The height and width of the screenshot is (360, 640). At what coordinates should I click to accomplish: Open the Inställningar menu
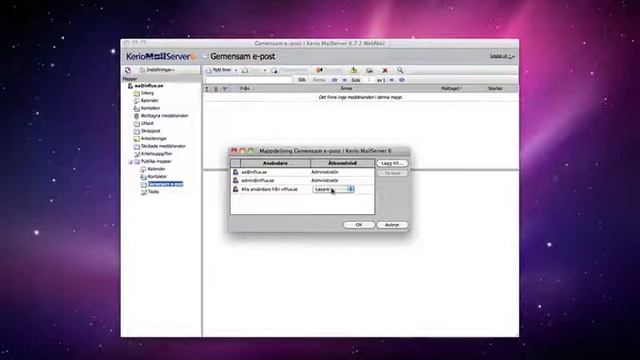pyautogui.click(x=158, y=70)
